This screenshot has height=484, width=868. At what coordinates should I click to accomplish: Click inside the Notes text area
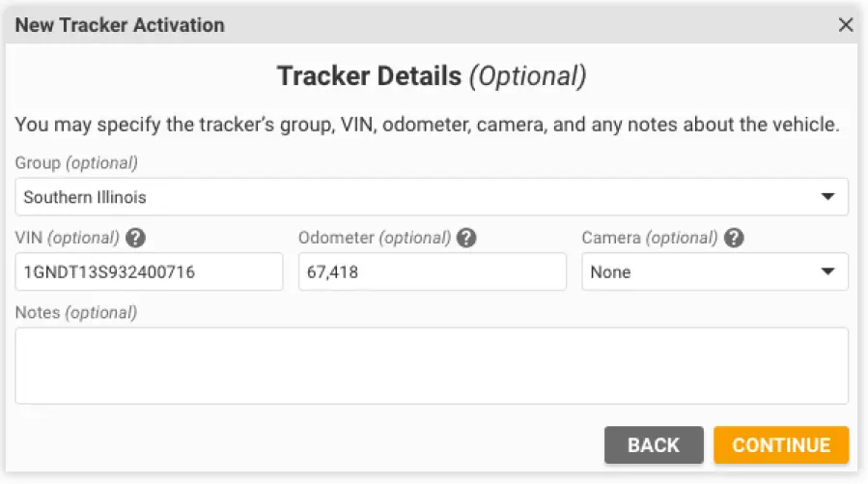(x=431, y=365)
